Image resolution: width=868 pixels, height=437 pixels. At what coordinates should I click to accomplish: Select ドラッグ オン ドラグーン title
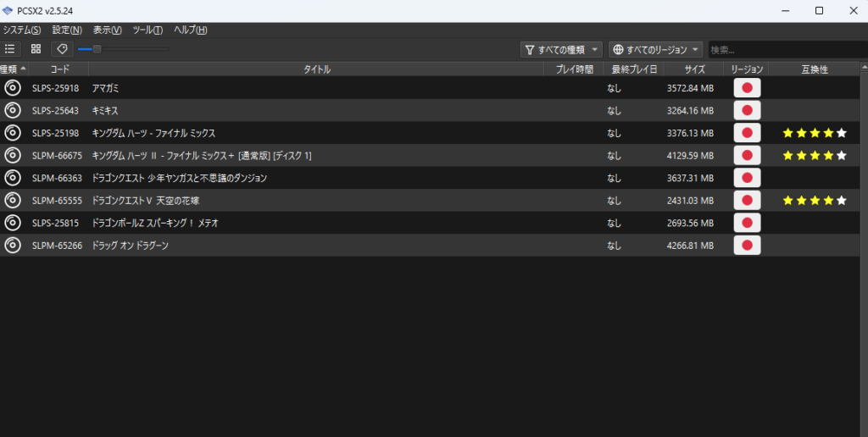coord(130,246)
